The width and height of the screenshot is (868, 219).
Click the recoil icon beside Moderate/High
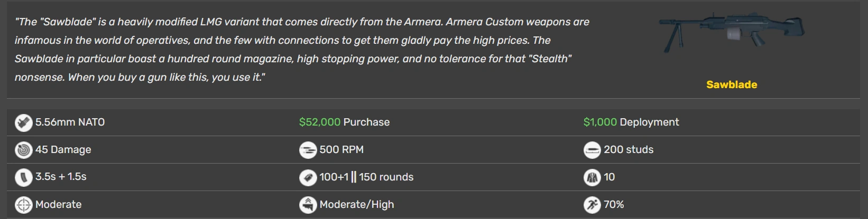(x=308, y=205)
